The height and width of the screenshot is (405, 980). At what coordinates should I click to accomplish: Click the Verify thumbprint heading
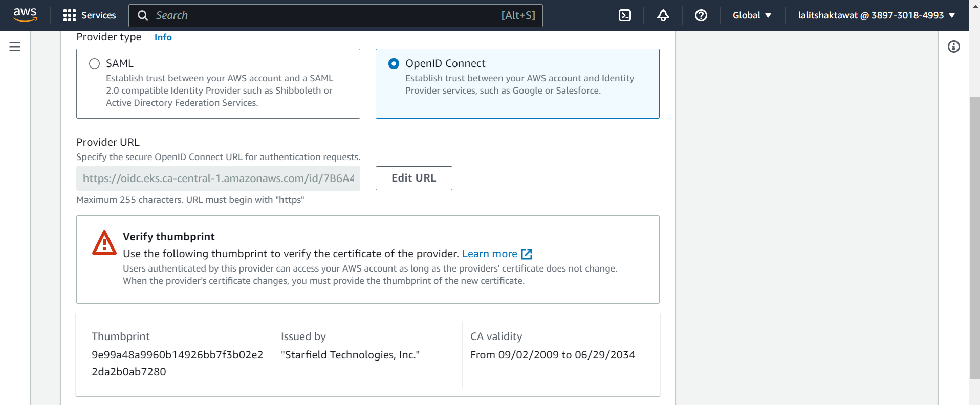[168, 237]
